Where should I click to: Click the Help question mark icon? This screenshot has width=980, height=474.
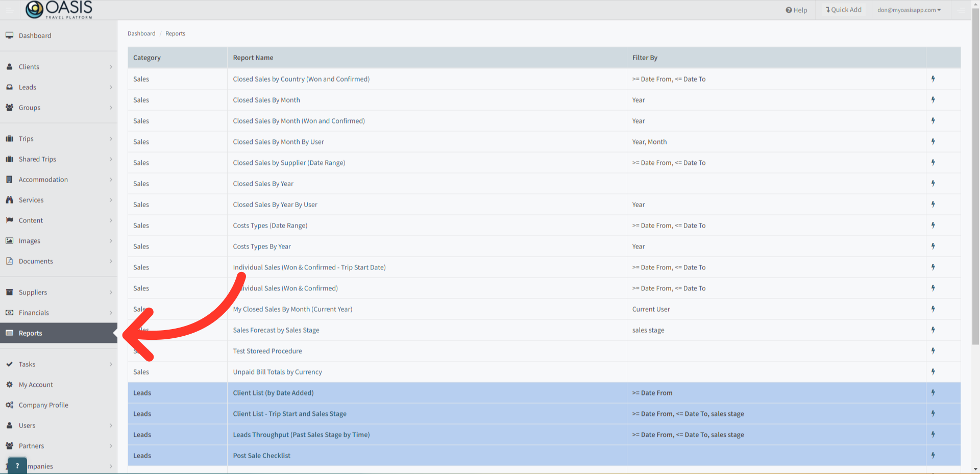[x=789, y=10]
